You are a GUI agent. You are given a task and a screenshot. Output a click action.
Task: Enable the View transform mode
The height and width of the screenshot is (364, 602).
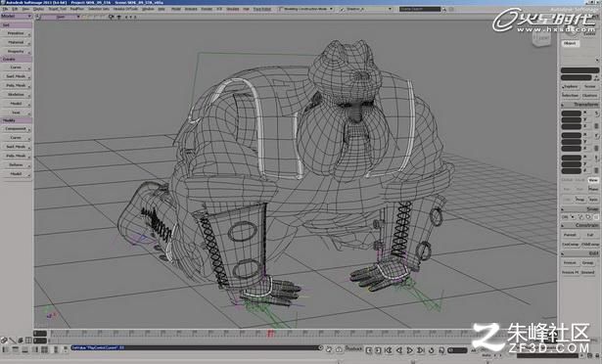point(593,180)
